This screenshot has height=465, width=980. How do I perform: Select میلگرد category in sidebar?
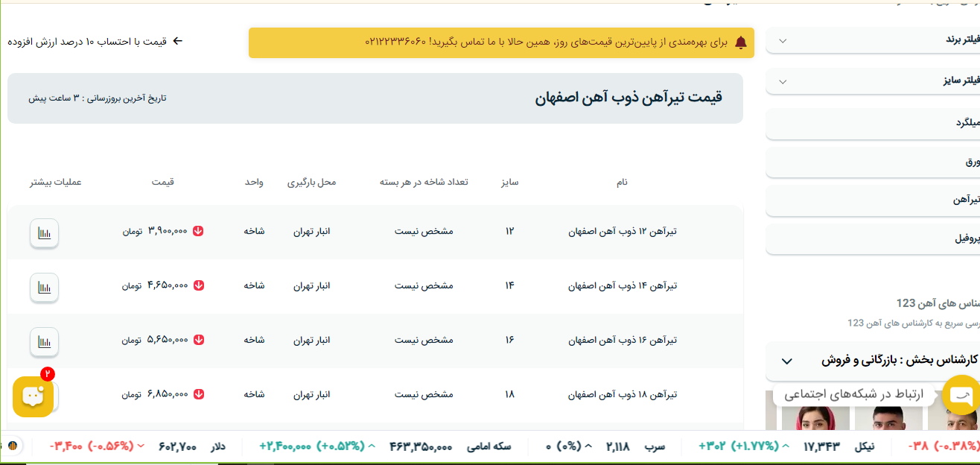tap(873, 123)
